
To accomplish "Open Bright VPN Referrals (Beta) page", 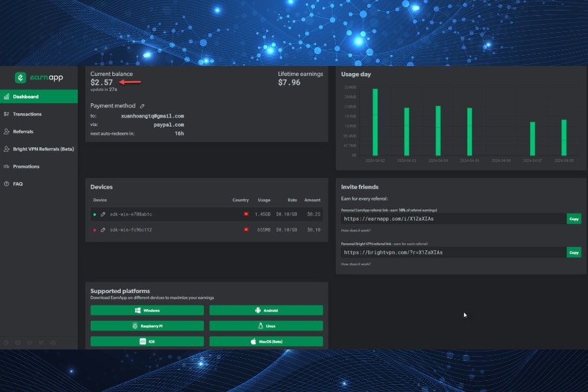I will point(39,149).
